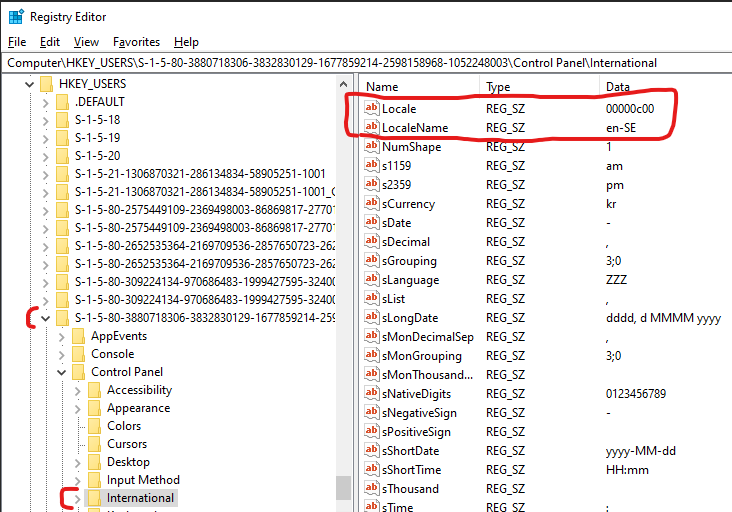The height and width of the screenshot is (512, 732).
Task: Open the Favorites menu
Action: [x=136, y=42]
